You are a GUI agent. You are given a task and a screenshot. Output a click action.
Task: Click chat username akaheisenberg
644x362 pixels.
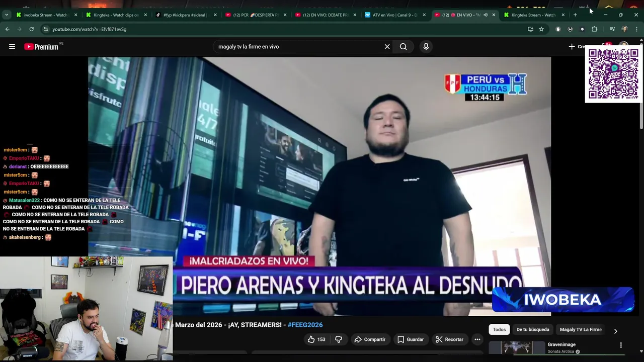(x=25, y=237)
